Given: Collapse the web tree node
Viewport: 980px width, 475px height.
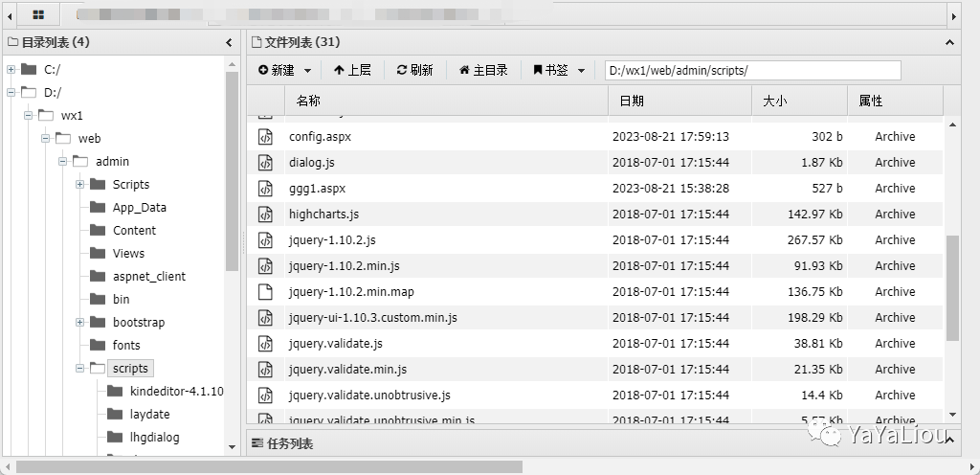Looking at the screenshot, I should (46, 138).
